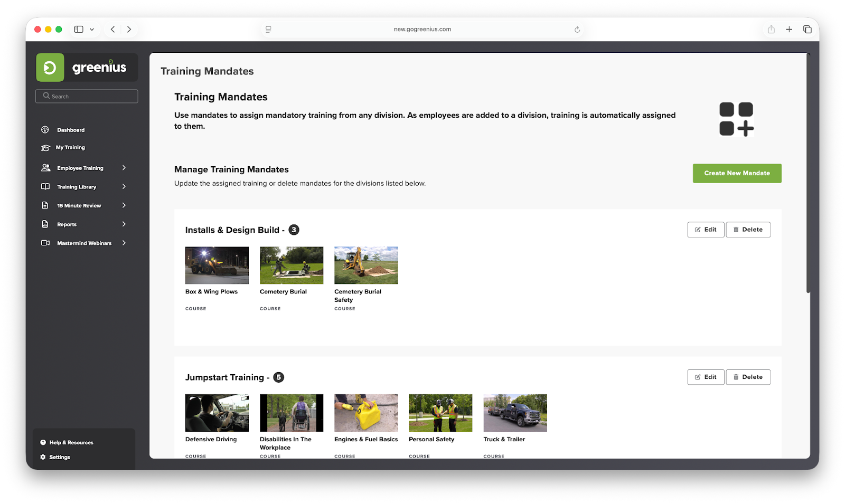This screenshot has height=504, width=845.
Task: Select Employee Training in sidebar
Action: point(80,168)
